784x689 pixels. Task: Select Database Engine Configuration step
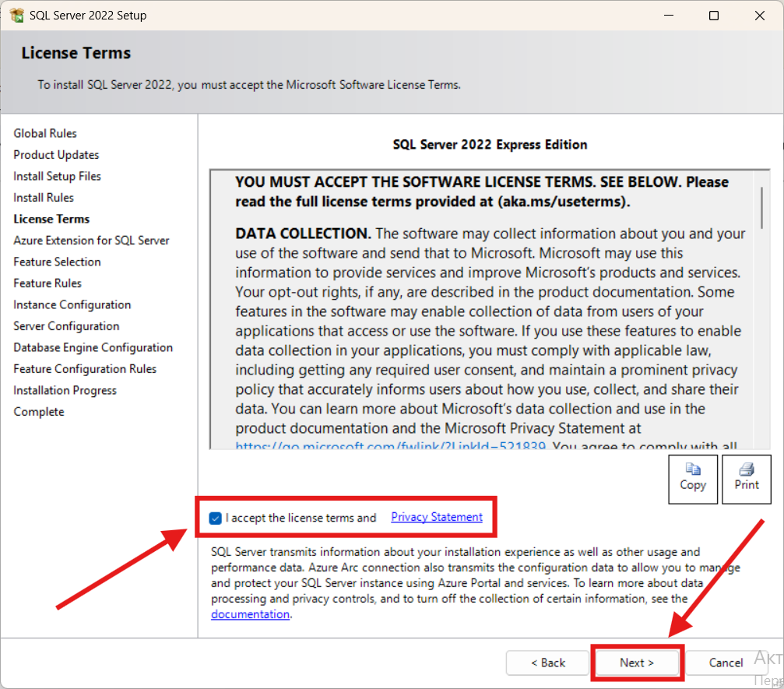pyautogui.click(x=93, y=347)
